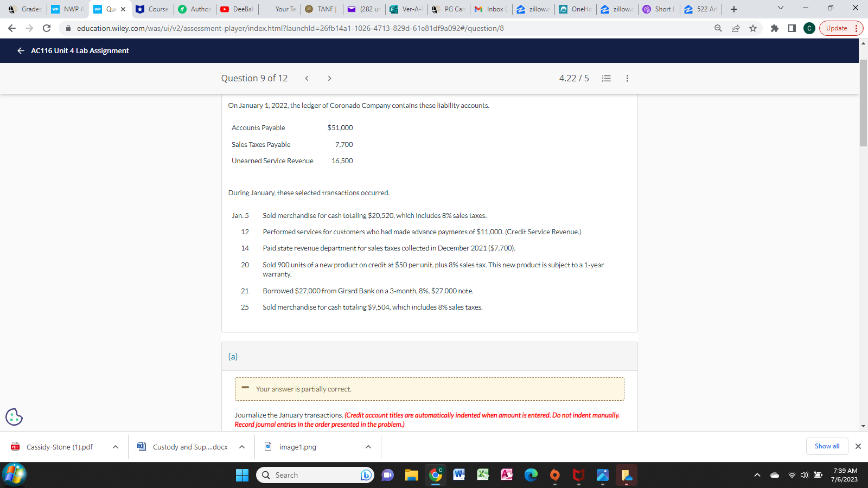Expand the Cassidy-Stone (1).pdf download chevron
868x488 pixels.
(x=114, y=447)
